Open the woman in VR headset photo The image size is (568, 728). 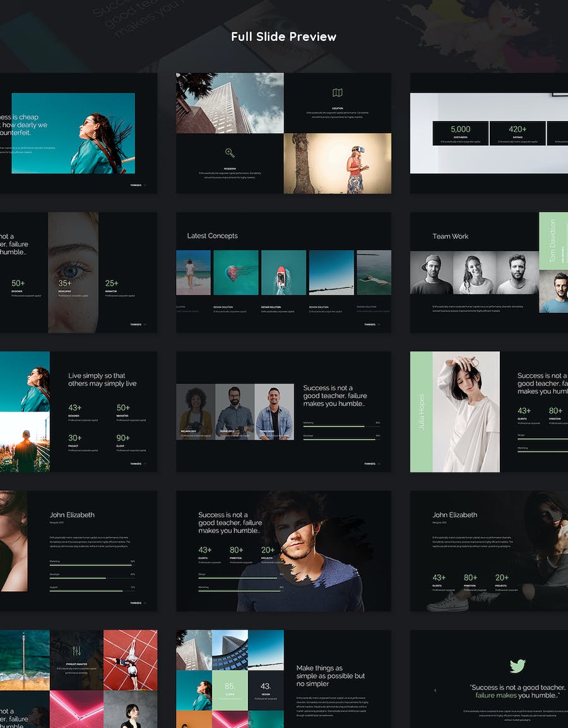tap(337, 163)
